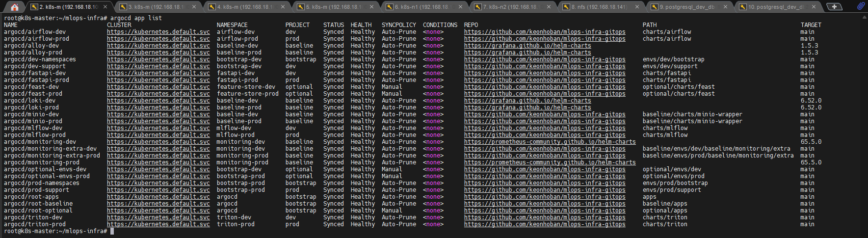Viewport: 868px width, 238px height.
Task: Click the key icon on tab 10 postgresql_dev_db
Action: pos(743,7)
